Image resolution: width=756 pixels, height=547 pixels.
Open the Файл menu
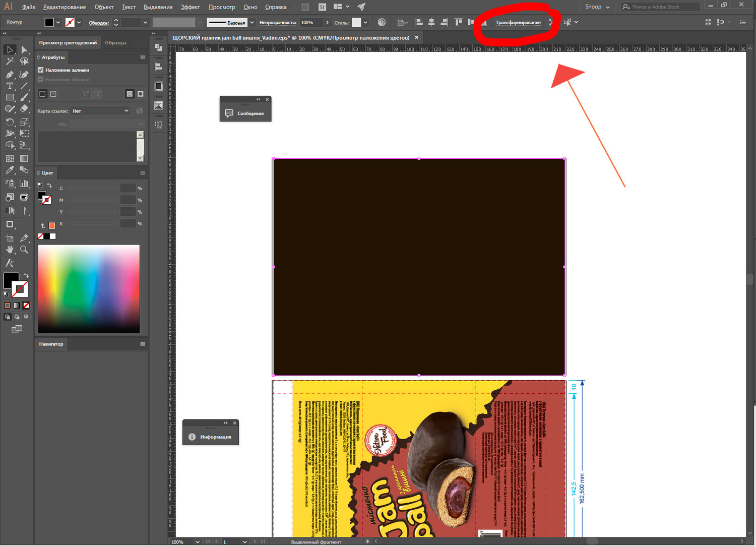click(x=29, y=7)
